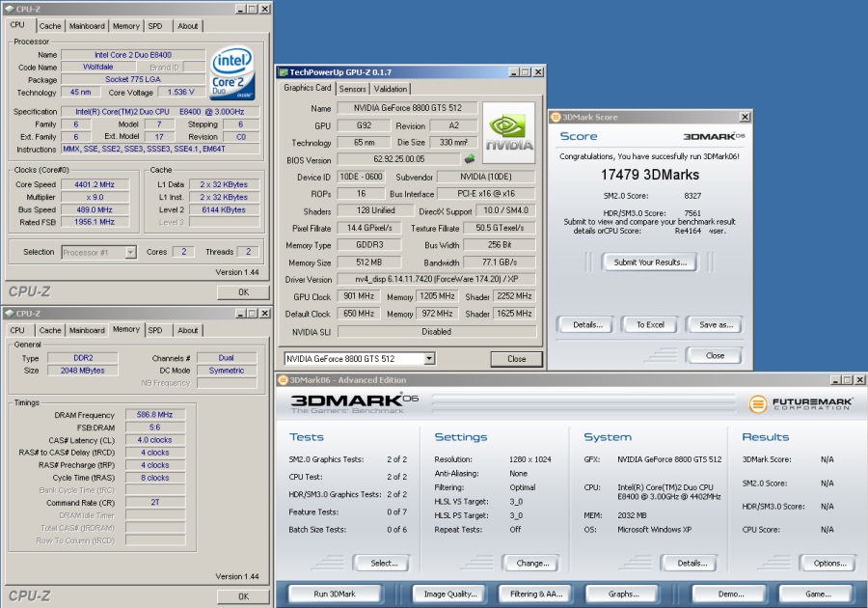Click the DRAM Frequency 586.8 MHz value
The width and height of the screenshot is (868, 608).
click(155, 414)
